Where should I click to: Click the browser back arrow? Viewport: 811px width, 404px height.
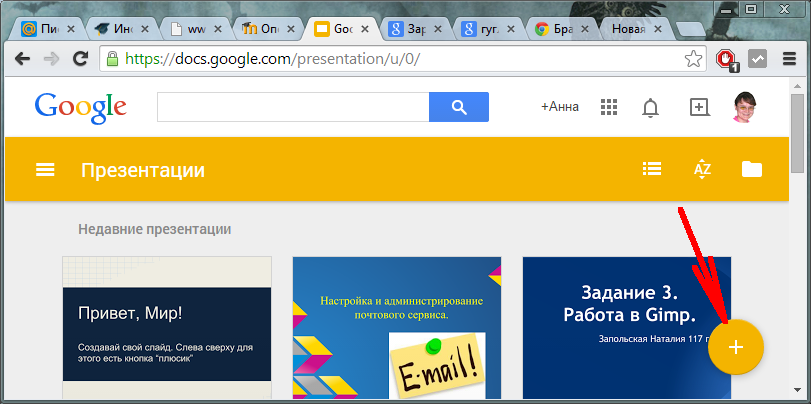coord(22,59)
